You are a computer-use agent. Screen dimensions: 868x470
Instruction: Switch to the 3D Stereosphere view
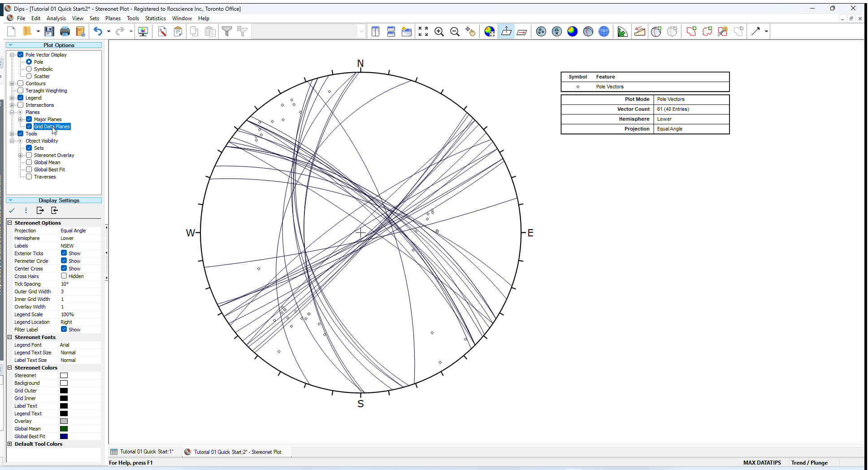tap(604, 31)
